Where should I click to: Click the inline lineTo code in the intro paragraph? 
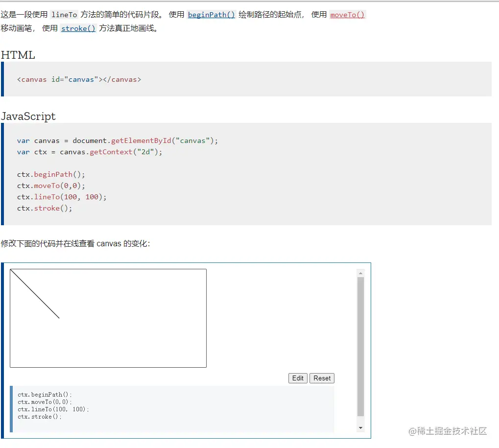(64, 15)
